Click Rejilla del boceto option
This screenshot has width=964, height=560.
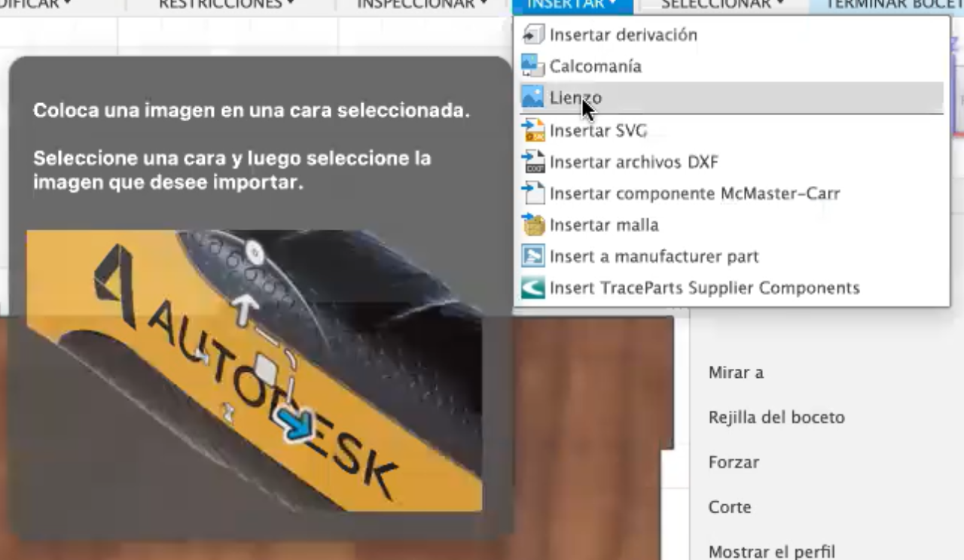coord(776,418)
